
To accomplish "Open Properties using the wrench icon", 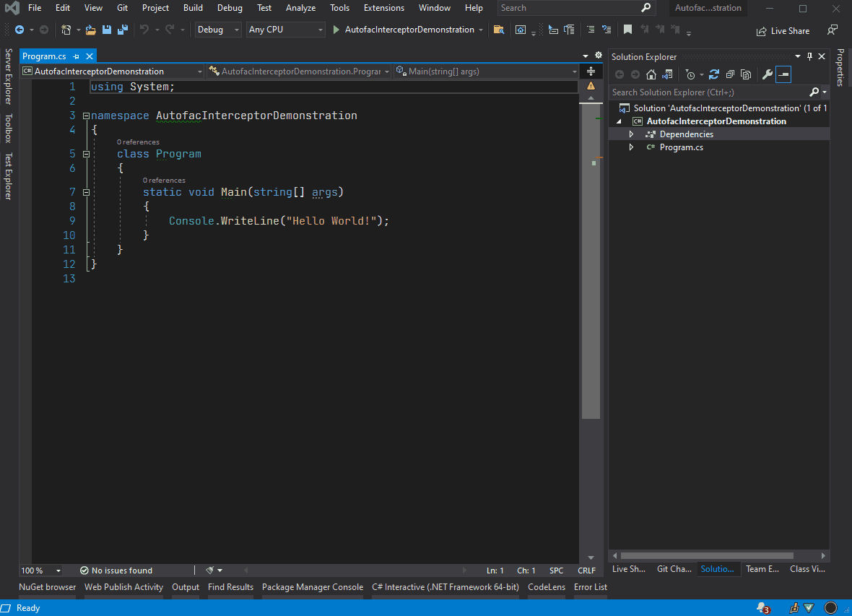I will [x=767, y=74].
